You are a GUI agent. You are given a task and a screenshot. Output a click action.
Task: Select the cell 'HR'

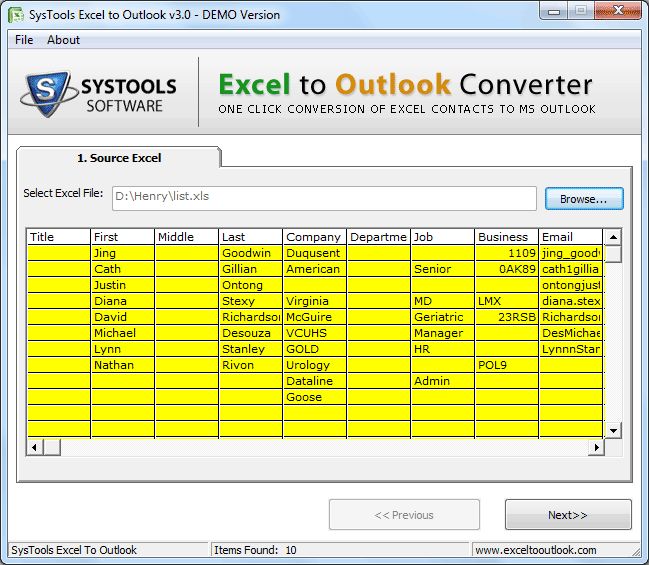tap(442, 349)
